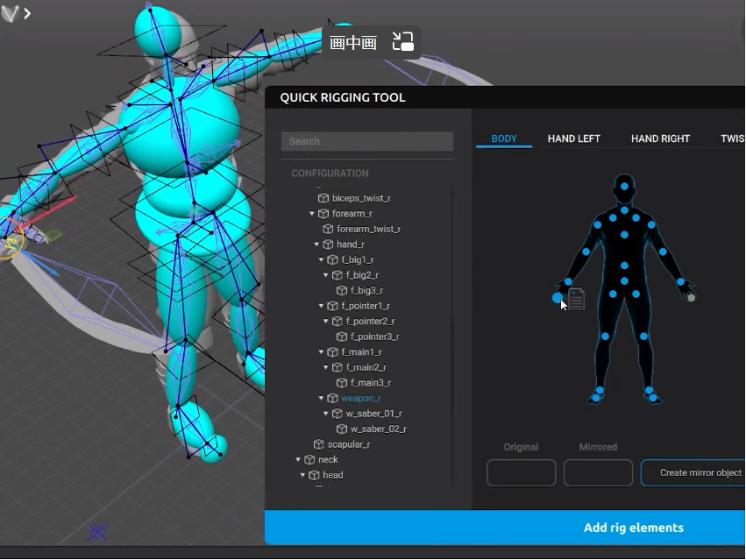The image size is (746, 560).
Task: Click the Add rig elements button
Action: pos(635,528)
